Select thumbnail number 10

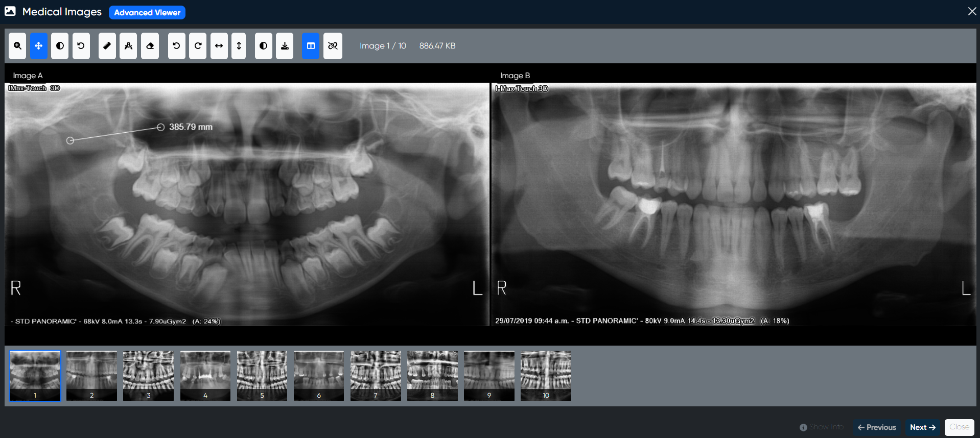(x=546, y=375)
